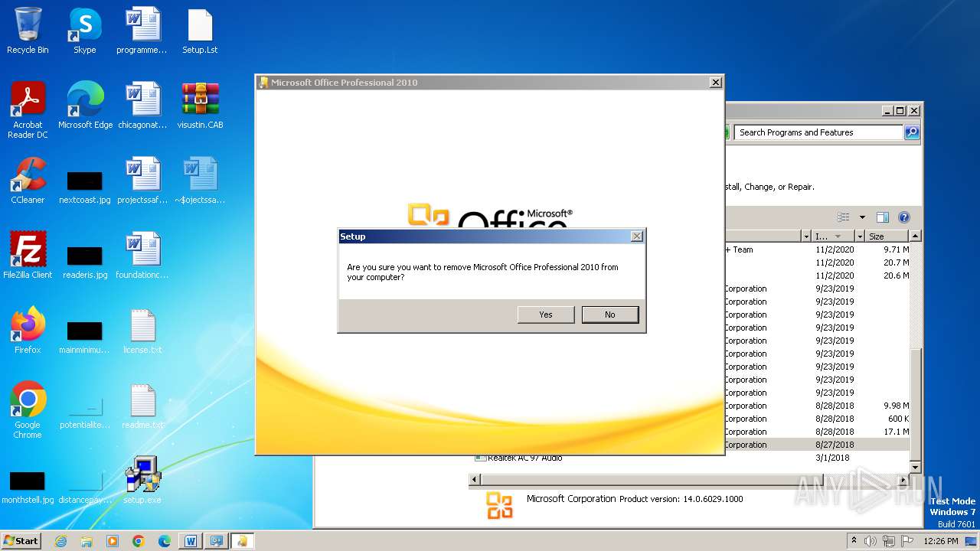Click the Chrome icon in the taskbar
Viewport: 980px width, 551px height.
click(x=139, y=541)
